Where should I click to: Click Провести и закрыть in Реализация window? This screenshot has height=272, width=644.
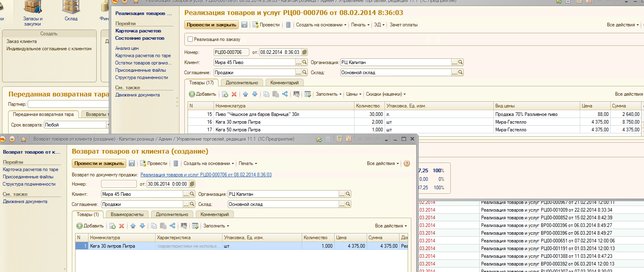coord(212,25)
